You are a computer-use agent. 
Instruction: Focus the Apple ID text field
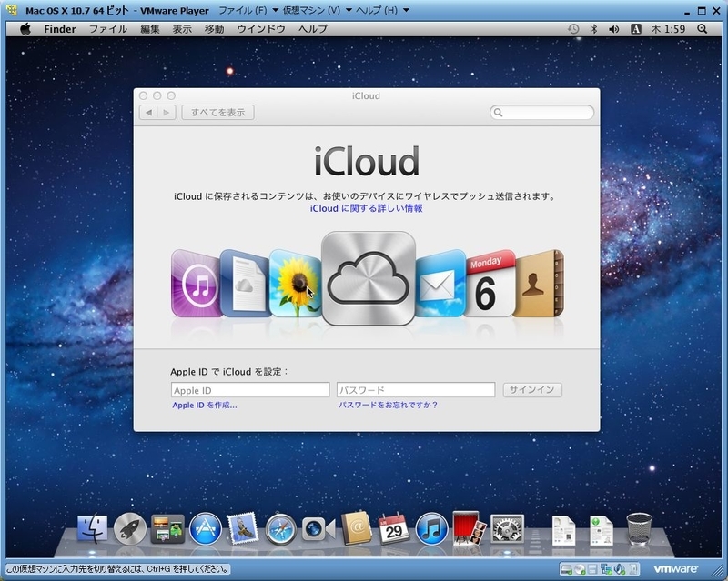coord(250,390)
